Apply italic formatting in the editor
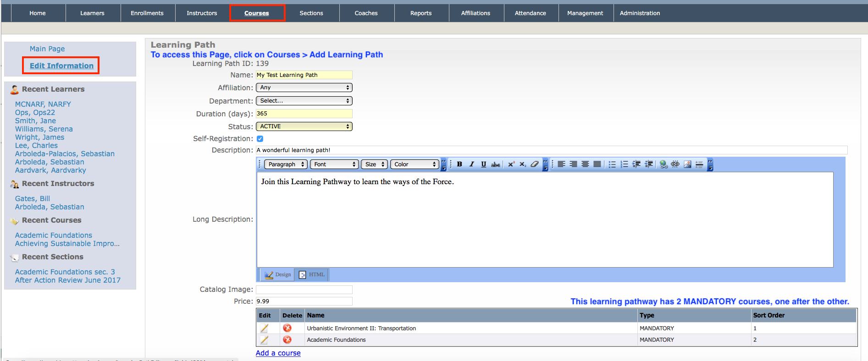 click(471, 164)
